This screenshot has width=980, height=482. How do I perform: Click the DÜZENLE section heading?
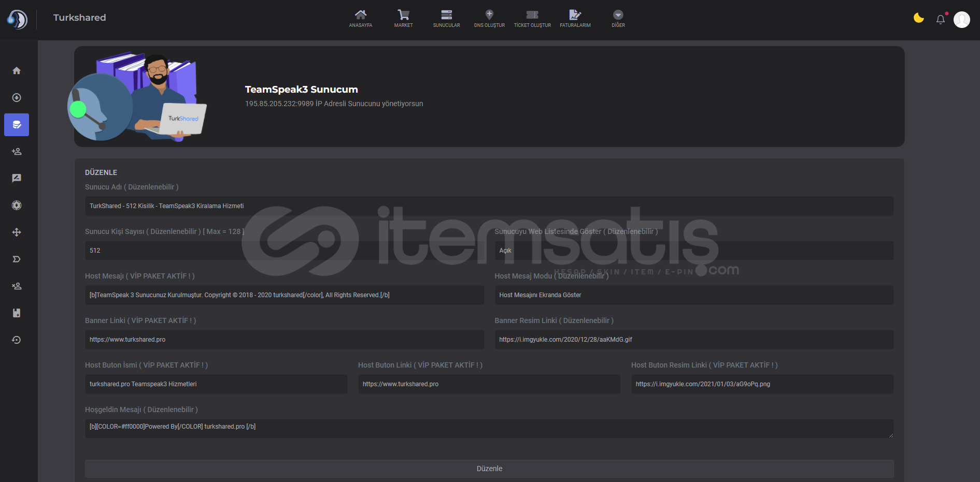pos(101,172)
